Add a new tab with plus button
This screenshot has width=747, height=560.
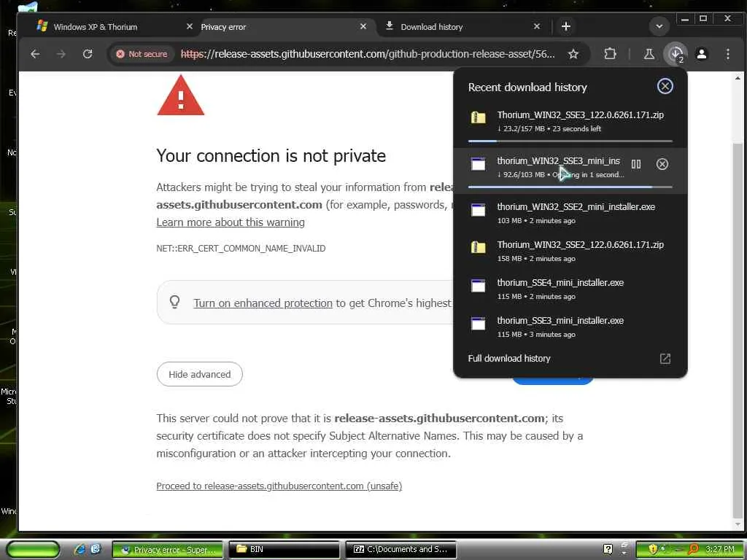pyautogui.click(x=566, y=26)
